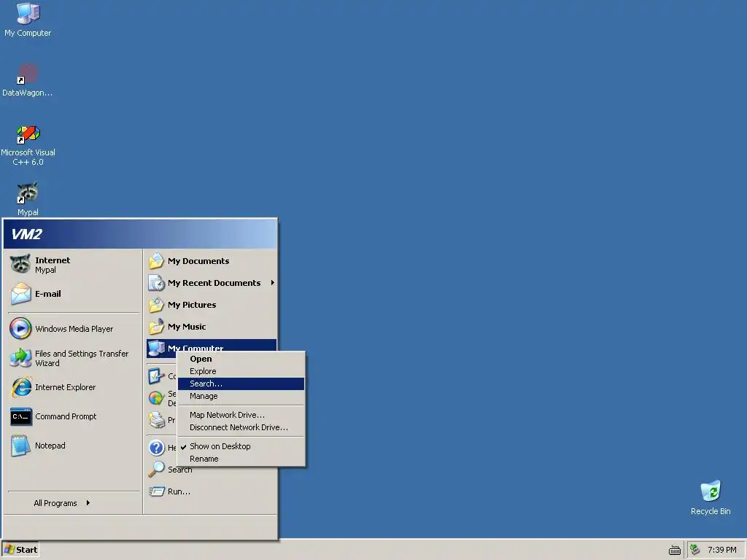Open Notepad from Start menu
Viewport: 747px width, 560px height.
(x=73, y=446)
